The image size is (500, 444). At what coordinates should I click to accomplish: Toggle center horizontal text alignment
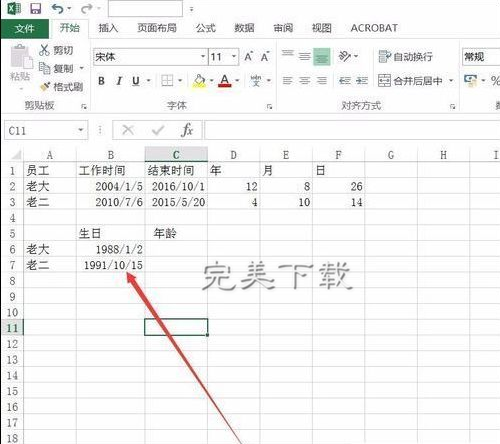pyautogui.click(x=304, y=81)
